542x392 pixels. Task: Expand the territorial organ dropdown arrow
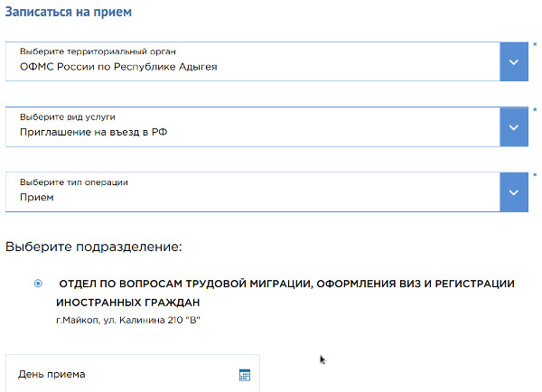[514, 62]
